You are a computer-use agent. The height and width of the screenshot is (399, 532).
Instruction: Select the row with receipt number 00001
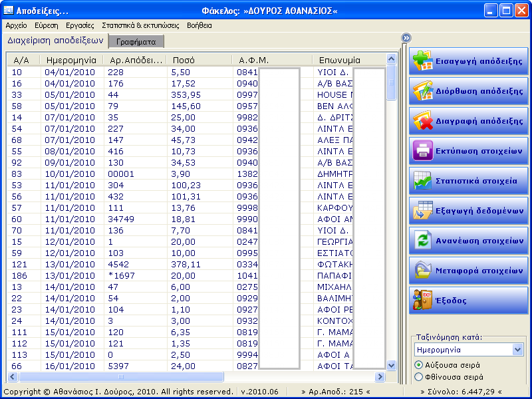coord(197,174)
